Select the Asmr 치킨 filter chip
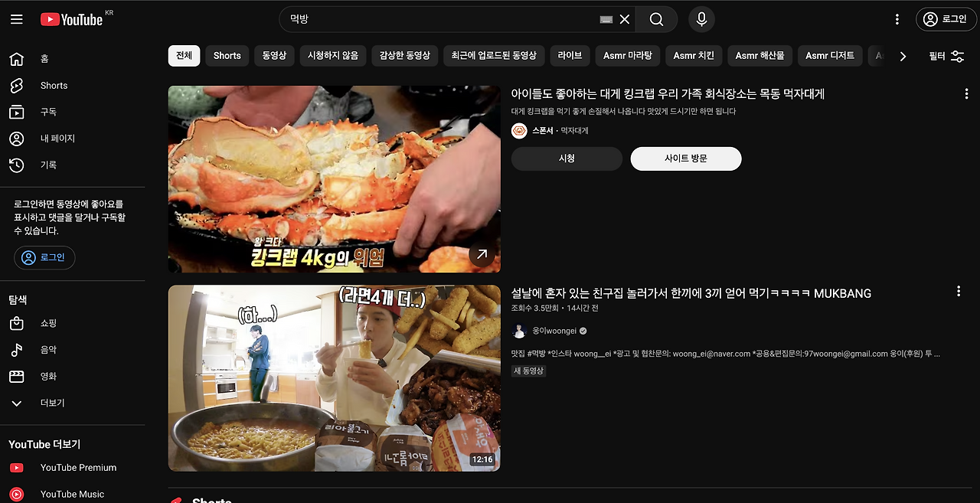Image resolution: width=980 pixels, height=503 pixels. [x=693, y=56]
